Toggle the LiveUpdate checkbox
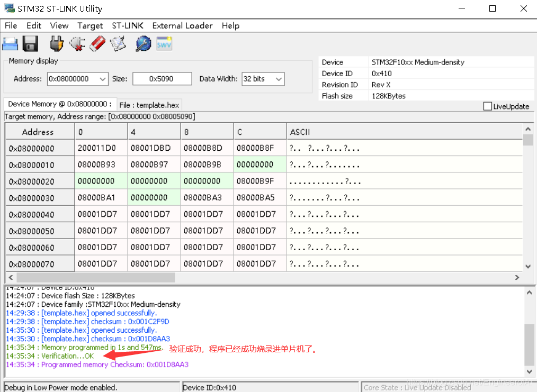The height and width of the screenshot is (392, 537). click(x=487, y=106)
